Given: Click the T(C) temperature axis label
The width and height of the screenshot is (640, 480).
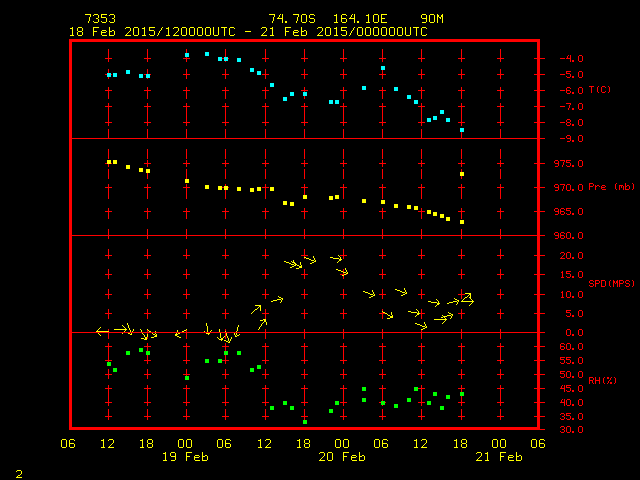Looking at the screenshot, I should pyautogui.click(x=600, y=90).
